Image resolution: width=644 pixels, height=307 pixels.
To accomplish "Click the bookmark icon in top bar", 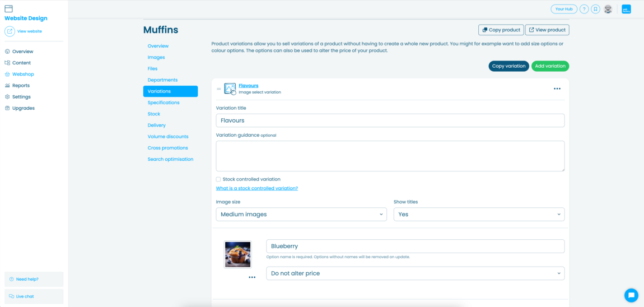I will pos(595,9).
